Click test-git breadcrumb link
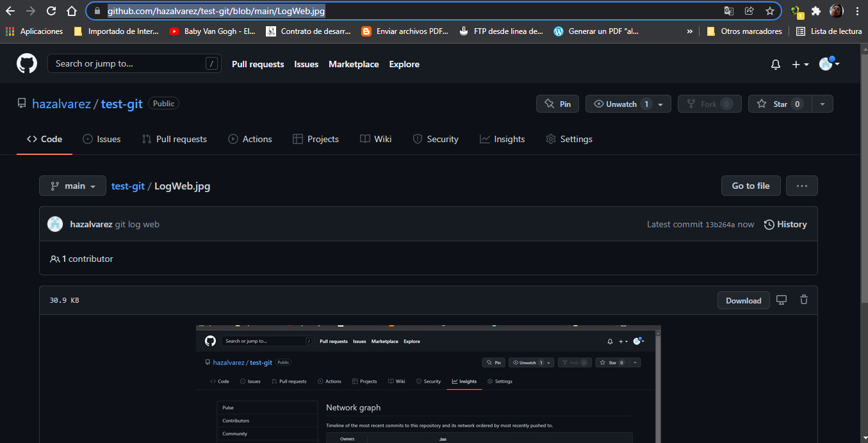The height and width of the screenshot is (443, 868). click(x=128, y=186)
